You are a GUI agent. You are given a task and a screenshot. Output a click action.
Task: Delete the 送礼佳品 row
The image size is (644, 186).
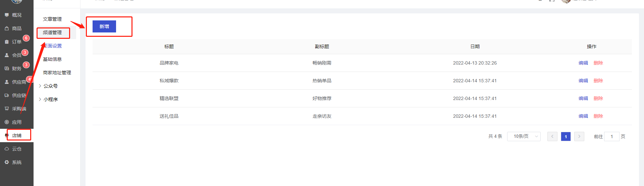click(x=598, y=116)
